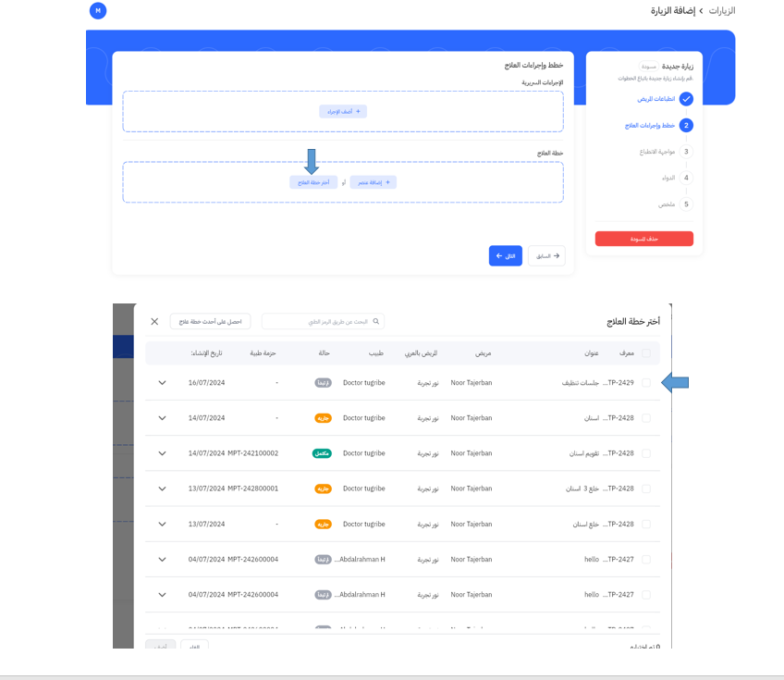The width and height of the screenshot is (784, 680).
Task: Click step 4 circle 'الدواء'
Action: pos(686,178)
